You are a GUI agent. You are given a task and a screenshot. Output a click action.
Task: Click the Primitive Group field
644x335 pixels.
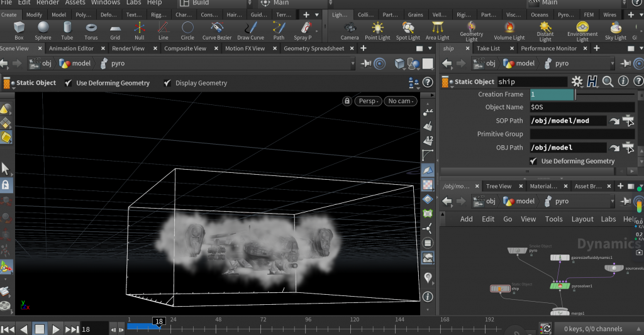click(x=582, y=135)
